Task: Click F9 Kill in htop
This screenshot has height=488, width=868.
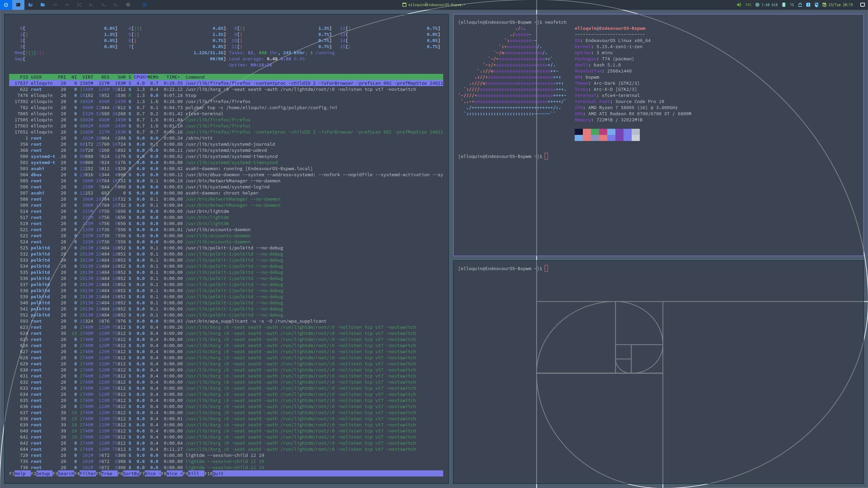Action: coord(193,474)
